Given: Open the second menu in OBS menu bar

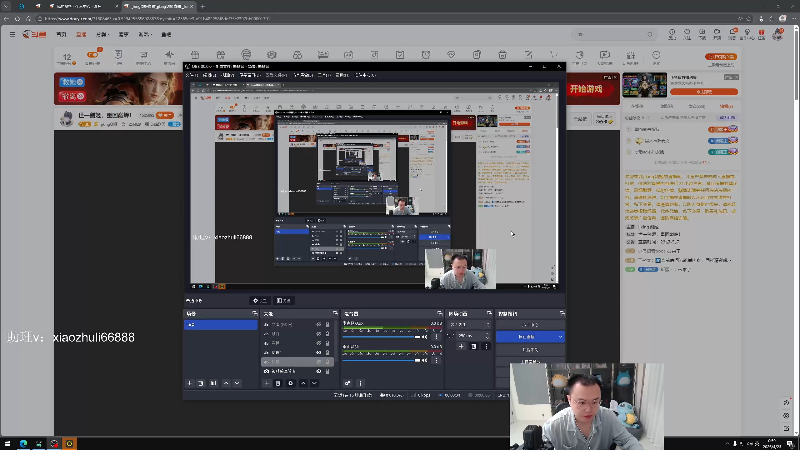Looking at the screenshot, I should pos(209,75).
